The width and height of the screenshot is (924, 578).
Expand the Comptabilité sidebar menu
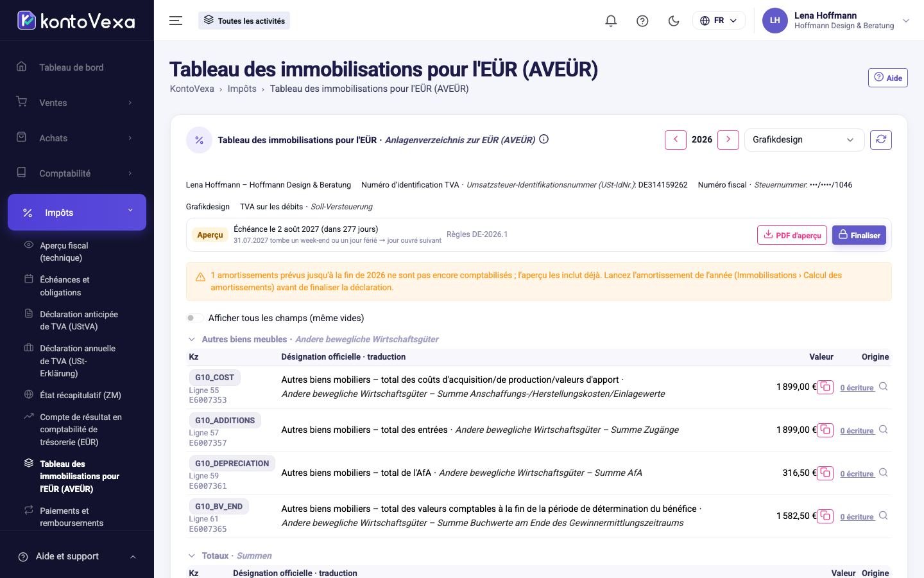[x=77, y=173]
